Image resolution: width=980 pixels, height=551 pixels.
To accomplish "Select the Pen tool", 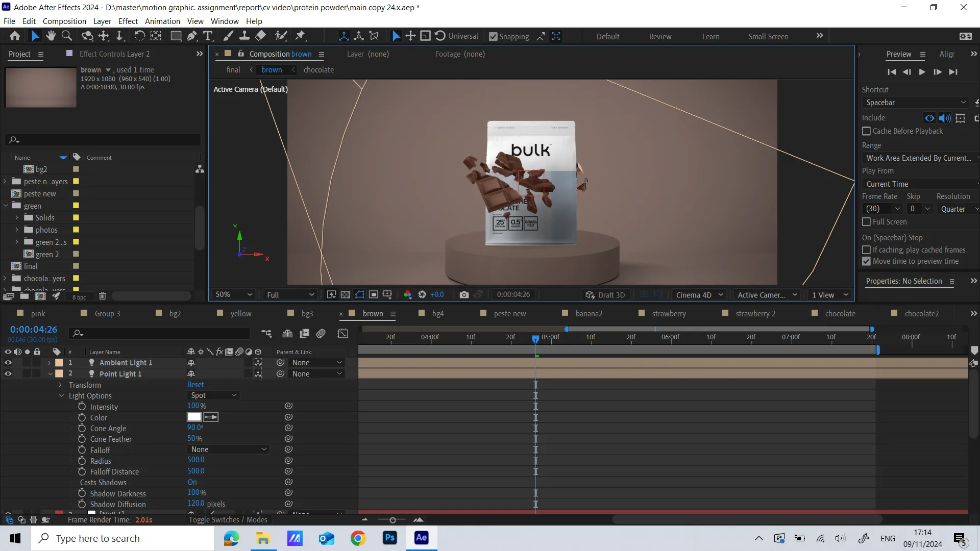I will (x=191, y=36).
